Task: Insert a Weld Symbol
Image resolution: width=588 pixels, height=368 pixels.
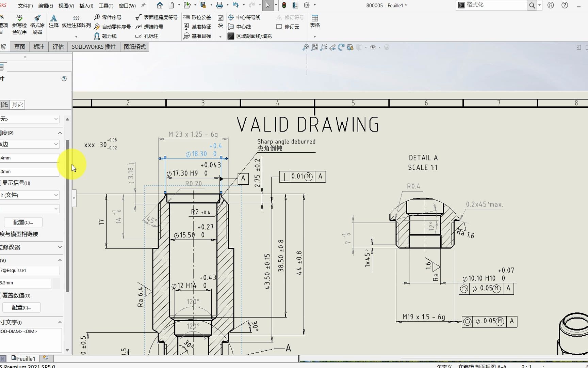Action: [x=149, y=27]
